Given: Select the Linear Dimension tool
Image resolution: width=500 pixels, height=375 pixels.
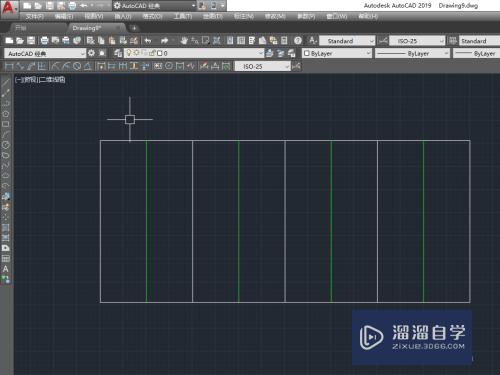Looking at the screenshot, I should click(x=9, y=66).
